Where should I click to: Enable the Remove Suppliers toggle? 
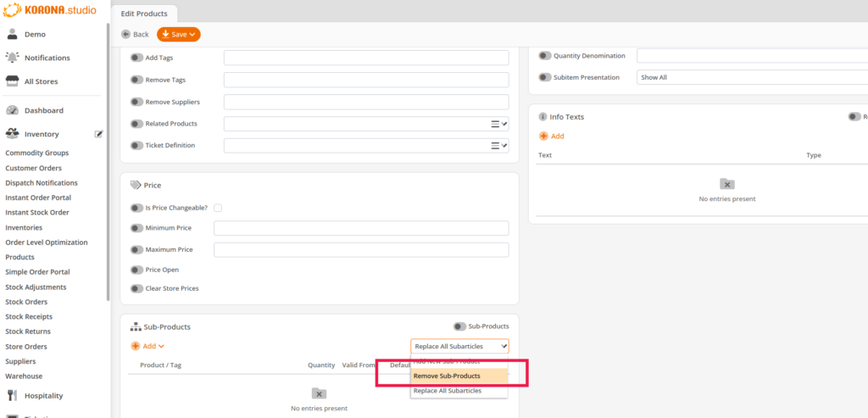coord(136,102)
